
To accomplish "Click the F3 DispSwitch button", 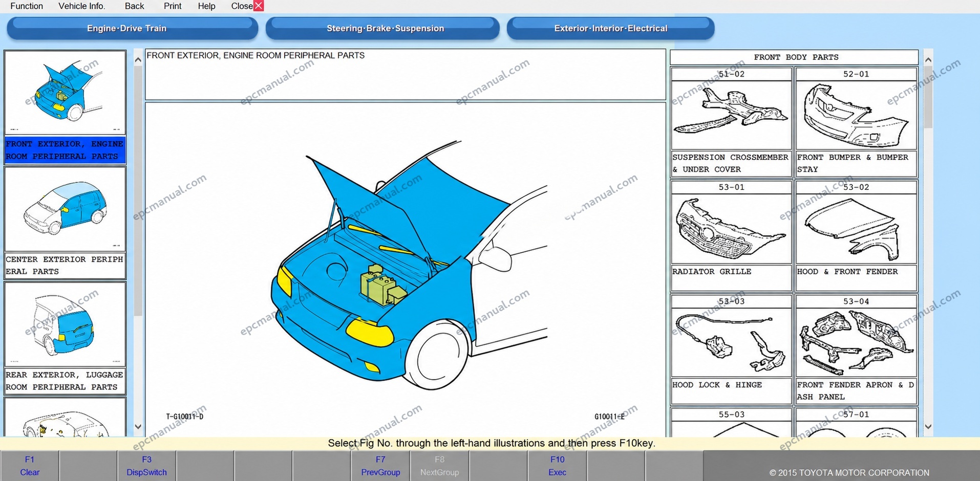I will 146,466.
